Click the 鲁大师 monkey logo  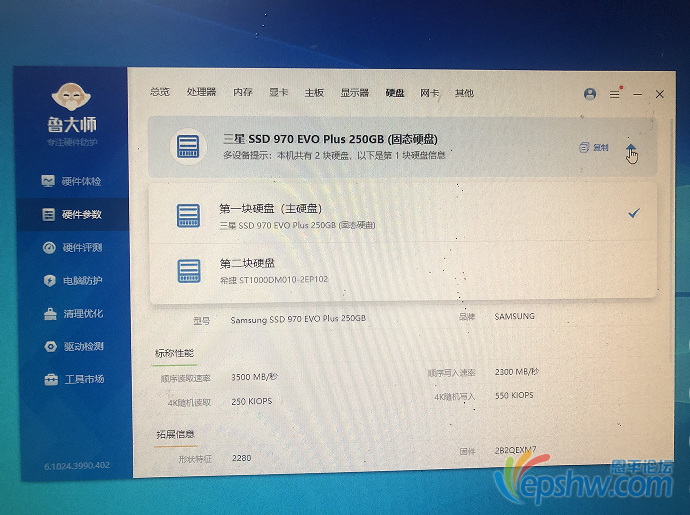tap(71, 96)
